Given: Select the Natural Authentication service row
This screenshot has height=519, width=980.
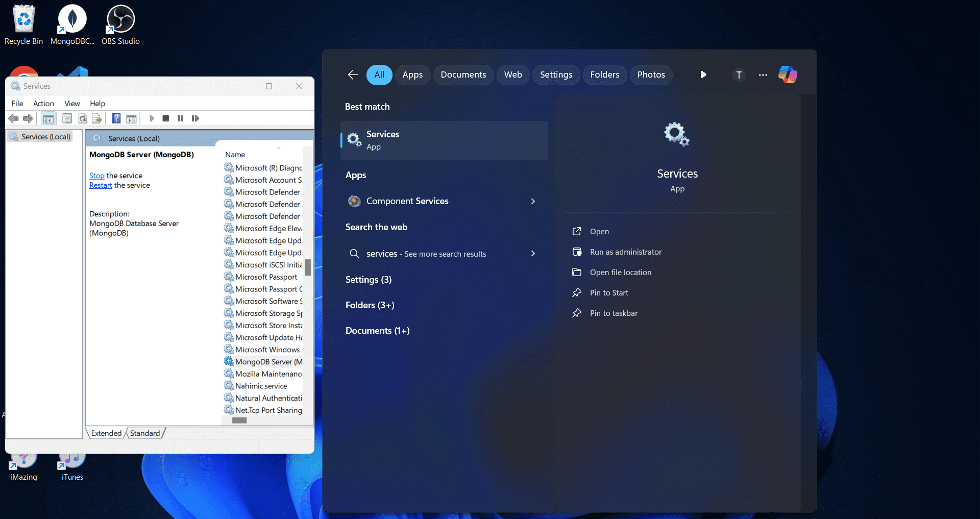Looking at the screenshot, I should coord(263,398).
